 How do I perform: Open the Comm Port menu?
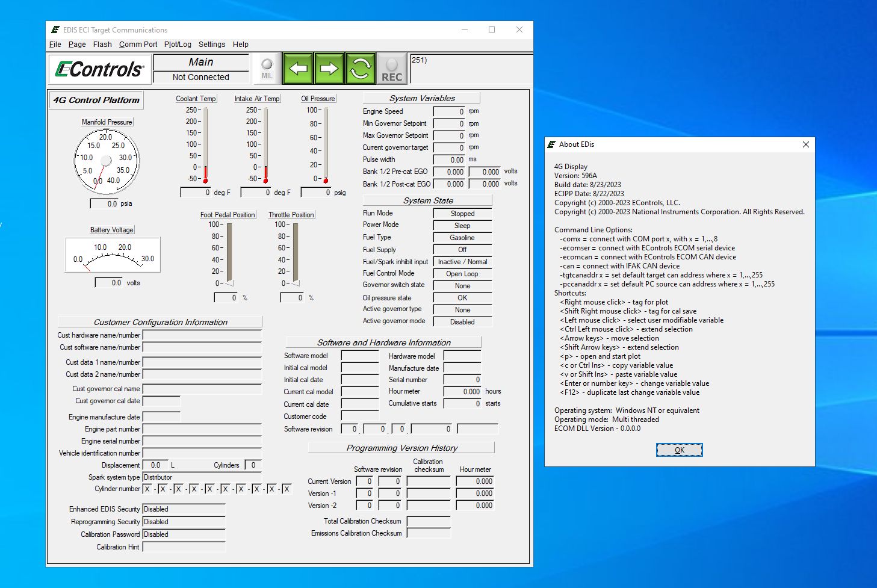coord(138,45)
